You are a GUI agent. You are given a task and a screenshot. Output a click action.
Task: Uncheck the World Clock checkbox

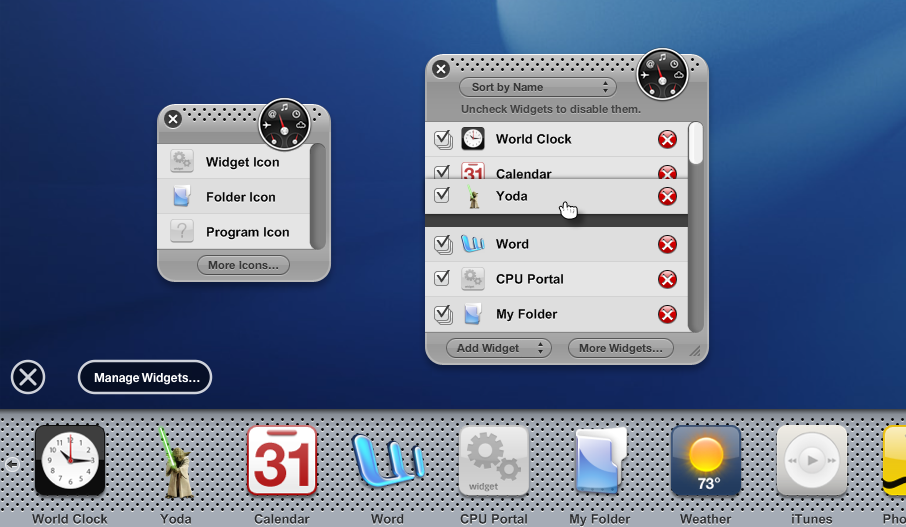[x=443, y=139]
